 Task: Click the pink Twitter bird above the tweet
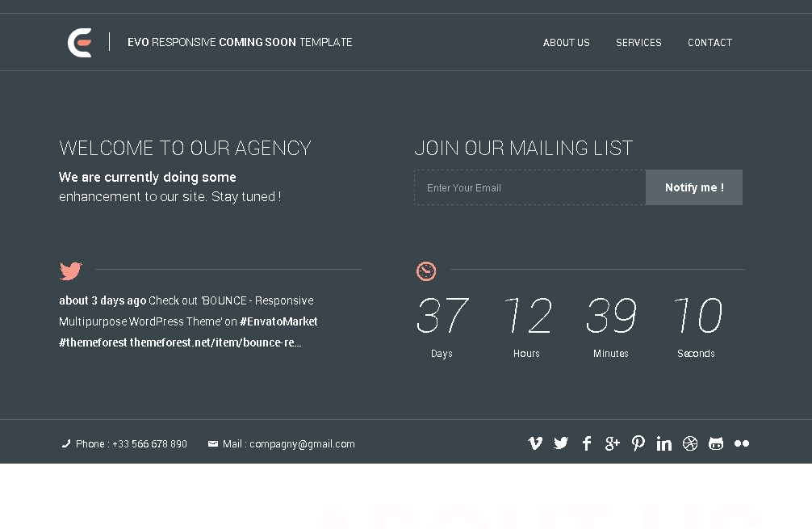coord(71,271)
